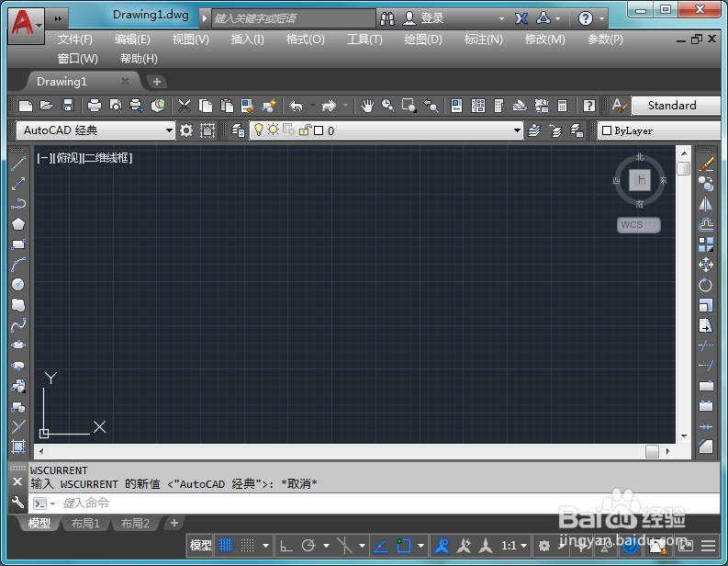Select the Polygon tool
This screenshot has width=728, height=566.
click(x=18, y=224)
